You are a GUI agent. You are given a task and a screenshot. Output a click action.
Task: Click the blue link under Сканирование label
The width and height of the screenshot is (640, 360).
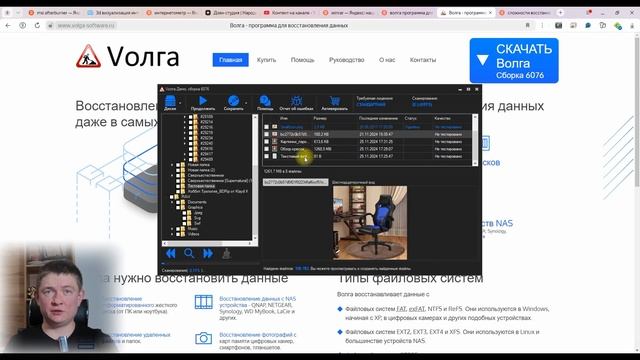click(422, 104)
